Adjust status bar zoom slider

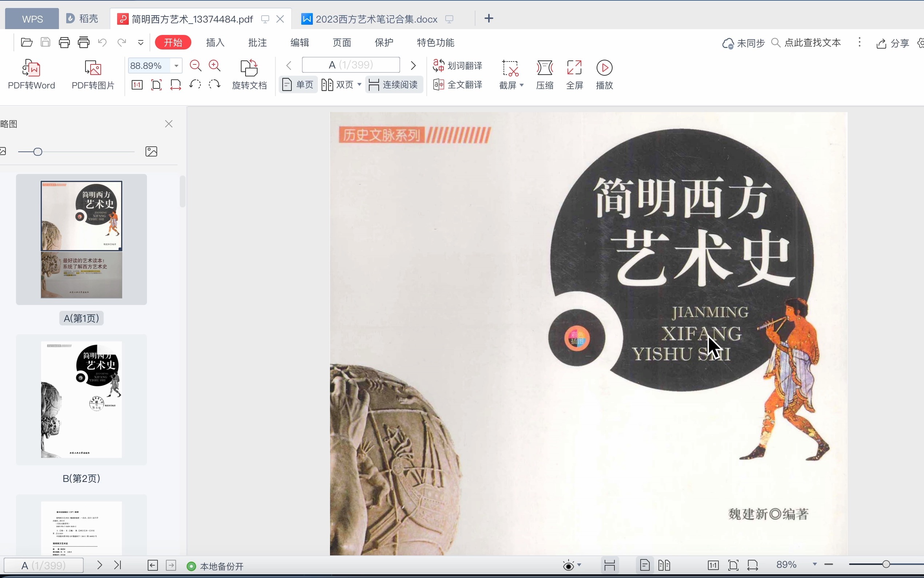tap(886, 564)
